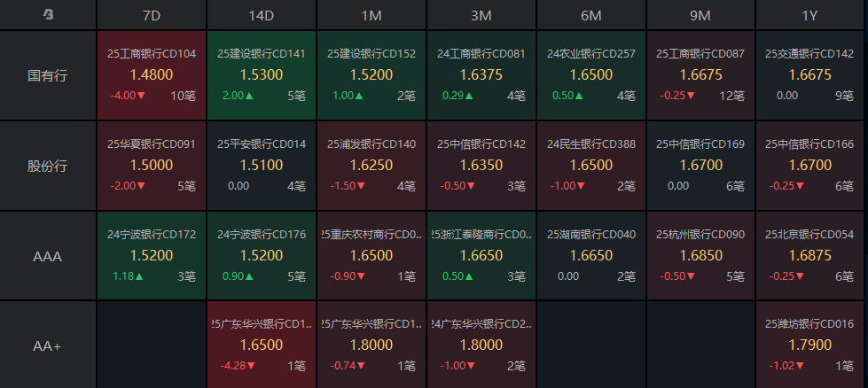This screenshot has width=868, height=388.
Task: Open the 25湖南银行CD040 quote cell
Action: click(590, 256)
